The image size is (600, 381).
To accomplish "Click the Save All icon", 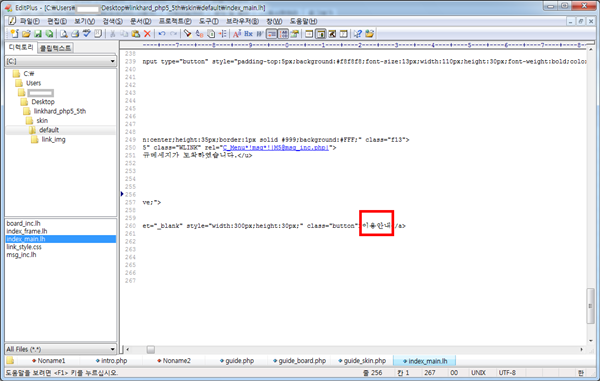I will coord(49,34).
